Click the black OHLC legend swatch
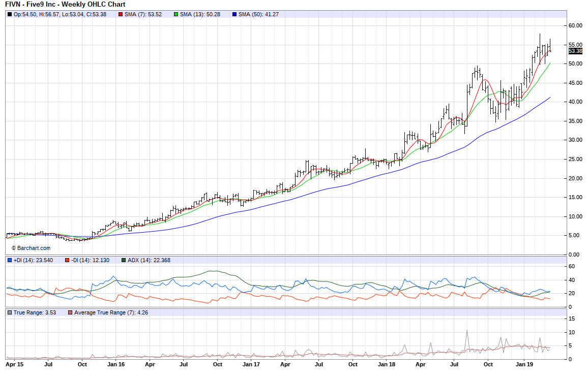This screenshot has height=380, width=588. point(10,14)
